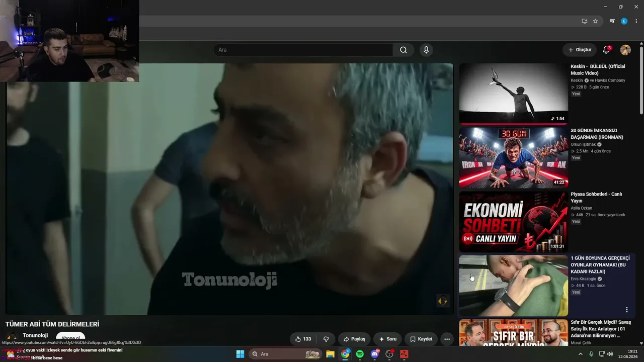Open the taskbar app with the red notification dot
The width and height of the screenshot is (644, 362).
click(x=389, y=354)
